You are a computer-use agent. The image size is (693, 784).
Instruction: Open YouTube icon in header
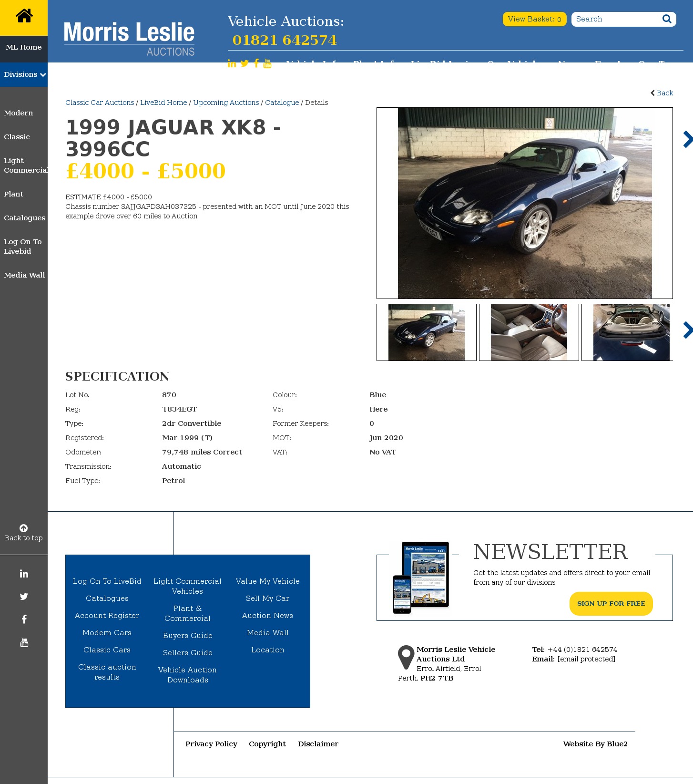point(267,63)
